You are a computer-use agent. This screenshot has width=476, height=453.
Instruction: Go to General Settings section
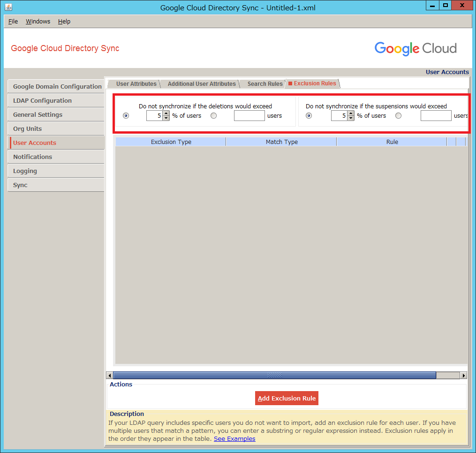56,115
